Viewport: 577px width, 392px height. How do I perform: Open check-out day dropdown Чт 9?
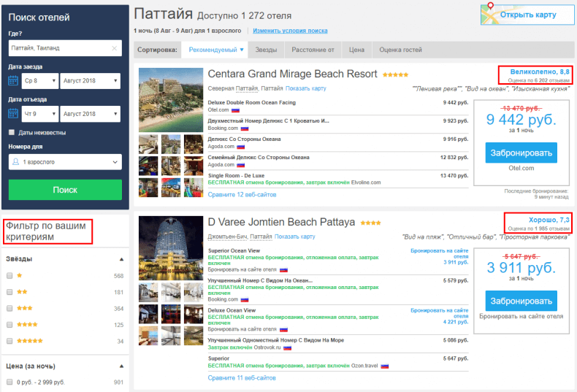40,114
